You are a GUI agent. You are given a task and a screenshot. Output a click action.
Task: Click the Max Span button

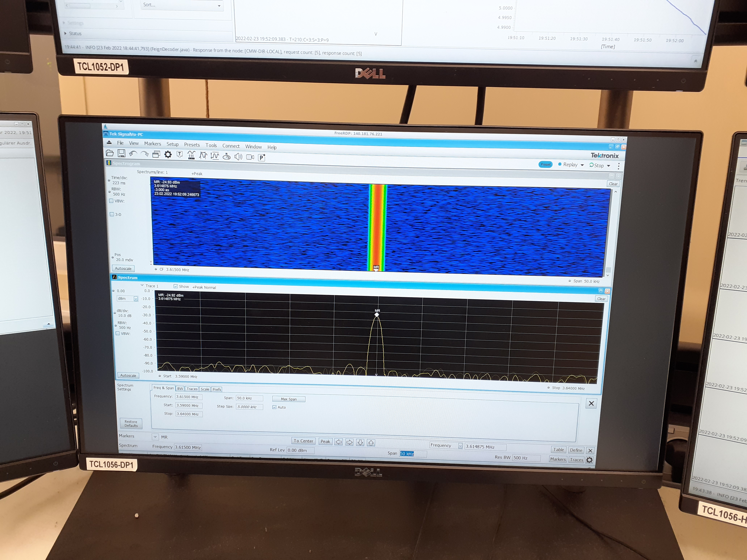289,399
